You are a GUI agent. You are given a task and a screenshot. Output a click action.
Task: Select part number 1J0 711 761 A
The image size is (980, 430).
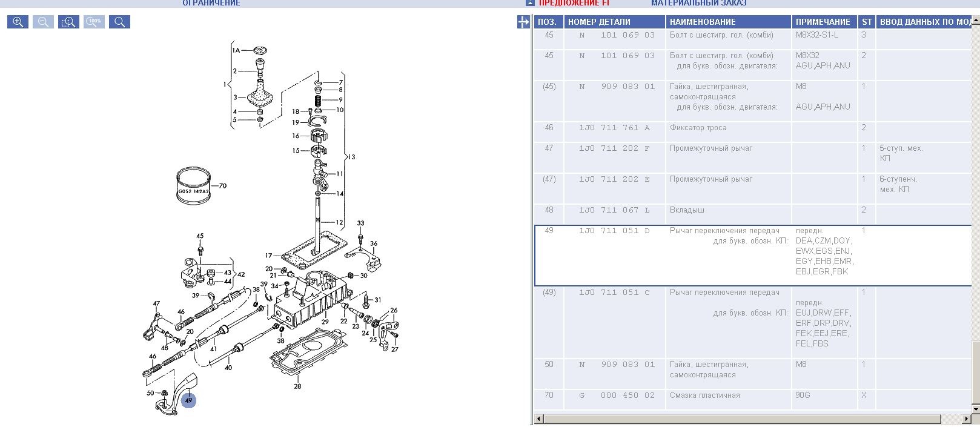coord(614,128)
